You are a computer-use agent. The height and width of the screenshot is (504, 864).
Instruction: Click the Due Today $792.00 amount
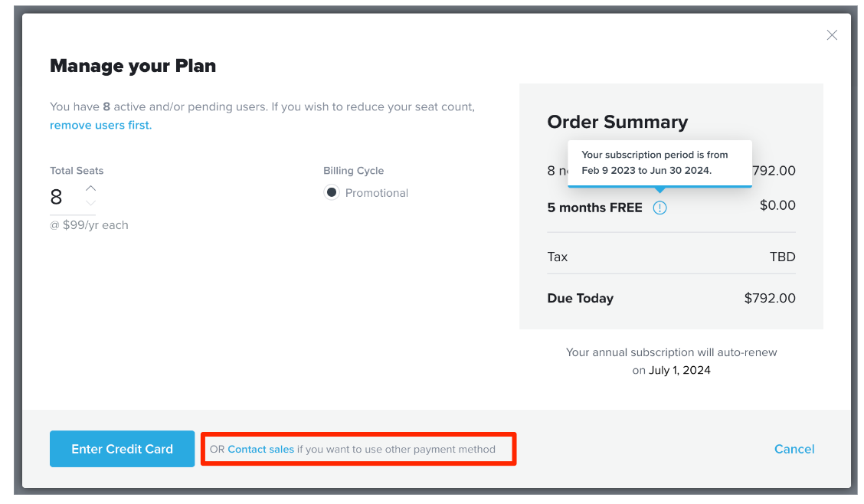(x=770, y=298)
